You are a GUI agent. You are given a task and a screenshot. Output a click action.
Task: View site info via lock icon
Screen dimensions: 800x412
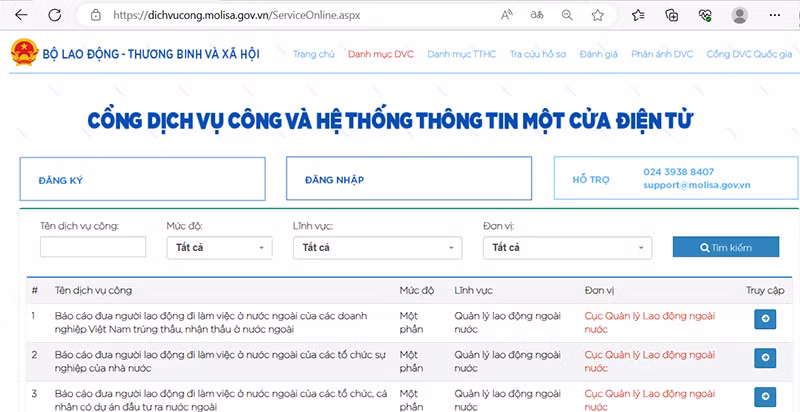95,15
